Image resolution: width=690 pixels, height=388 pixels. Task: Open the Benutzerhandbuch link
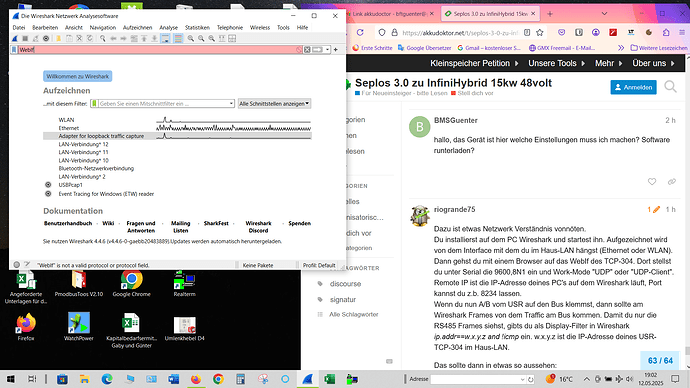(68, 223)
